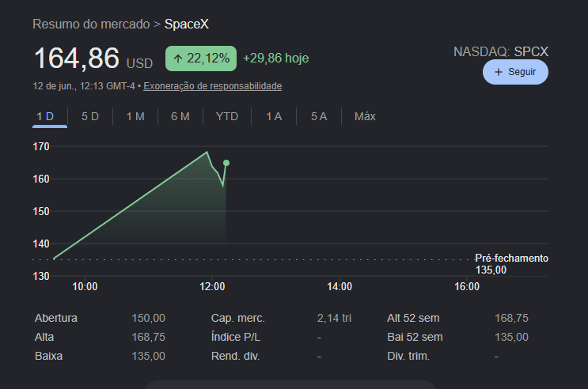Click the Índice P/L label
This screenshot has height=389, width=588.
[236, 338]
